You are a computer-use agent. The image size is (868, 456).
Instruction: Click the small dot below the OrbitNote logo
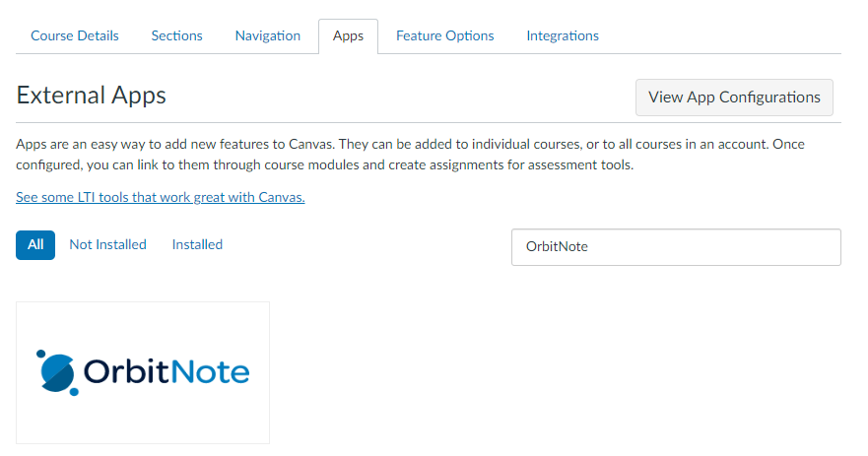pyautogui.click(x=74, y=392)
